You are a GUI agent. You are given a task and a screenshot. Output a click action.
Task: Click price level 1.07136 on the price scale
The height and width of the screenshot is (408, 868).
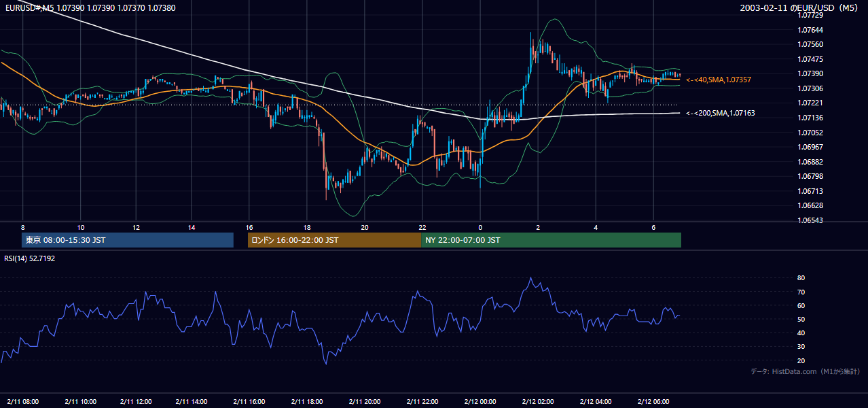[810, 118]
